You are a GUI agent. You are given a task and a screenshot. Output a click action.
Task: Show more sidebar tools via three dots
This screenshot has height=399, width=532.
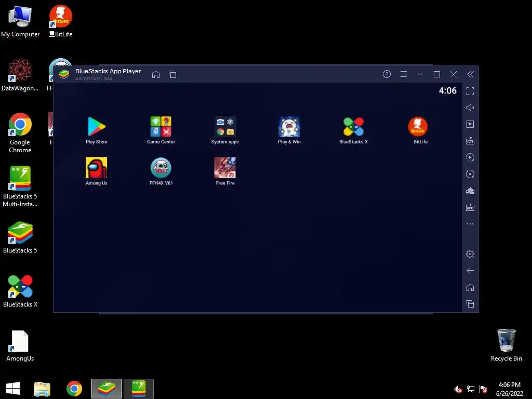470,224
